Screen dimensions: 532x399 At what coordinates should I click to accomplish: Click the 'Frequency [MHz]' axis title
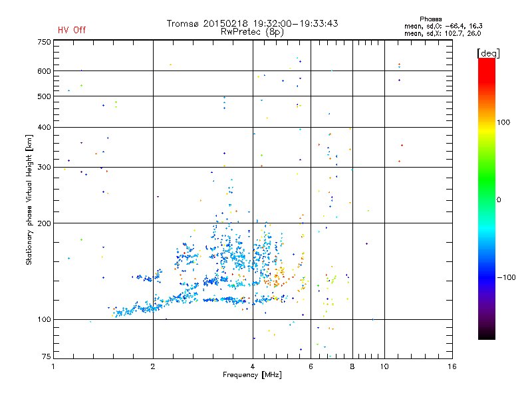[252, 375]
